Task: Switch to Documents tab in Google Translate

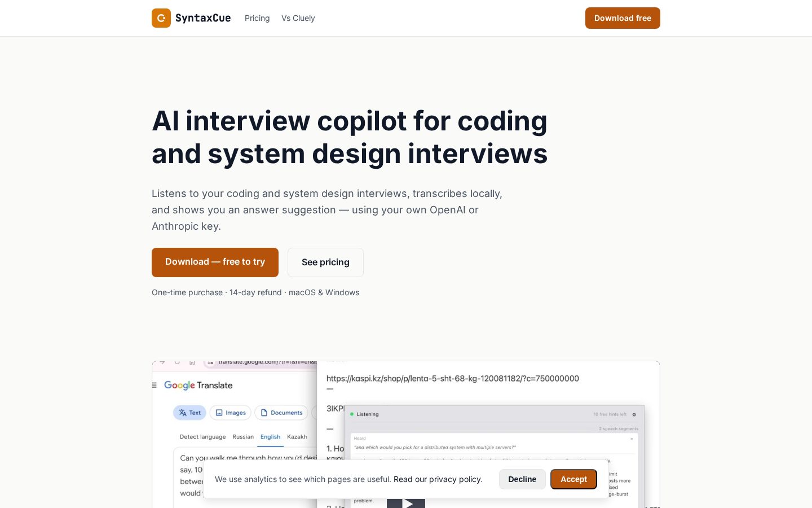Action: pyautogui.click(x=281, y=413)
